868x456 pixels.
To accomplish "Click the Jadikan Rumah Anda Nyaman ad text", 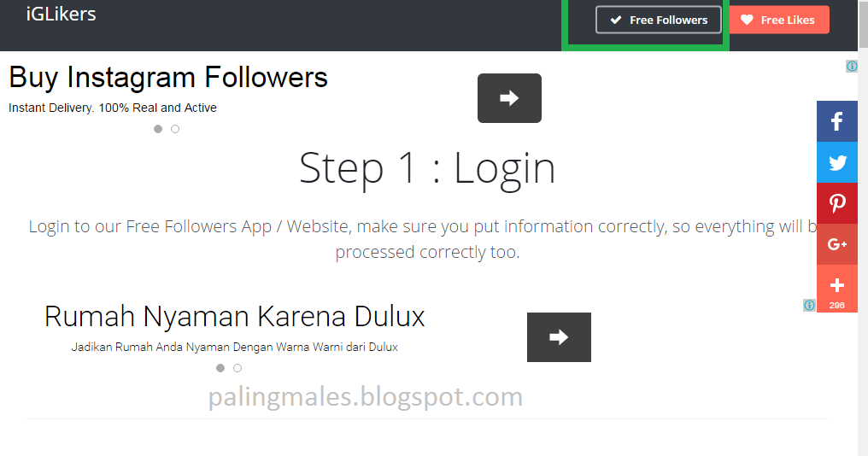I will 235,347.
